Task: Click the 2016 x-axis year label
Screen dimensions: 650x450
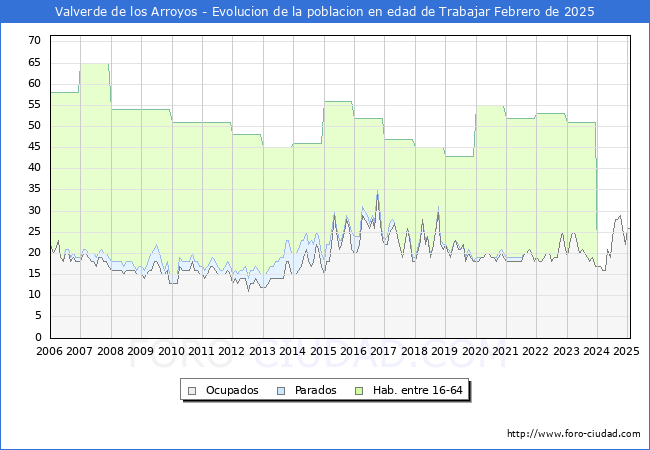Action: (353, 351)
